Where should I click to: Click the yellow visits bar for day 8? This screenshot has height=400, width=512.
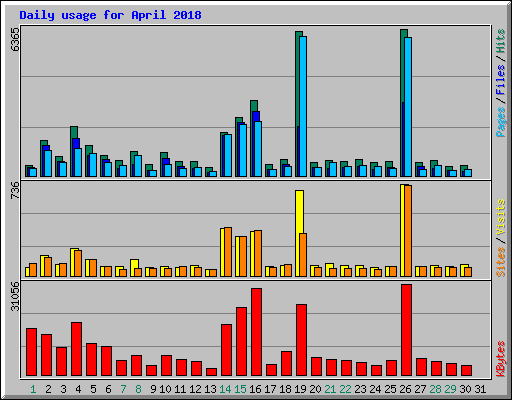coord(134,264)
